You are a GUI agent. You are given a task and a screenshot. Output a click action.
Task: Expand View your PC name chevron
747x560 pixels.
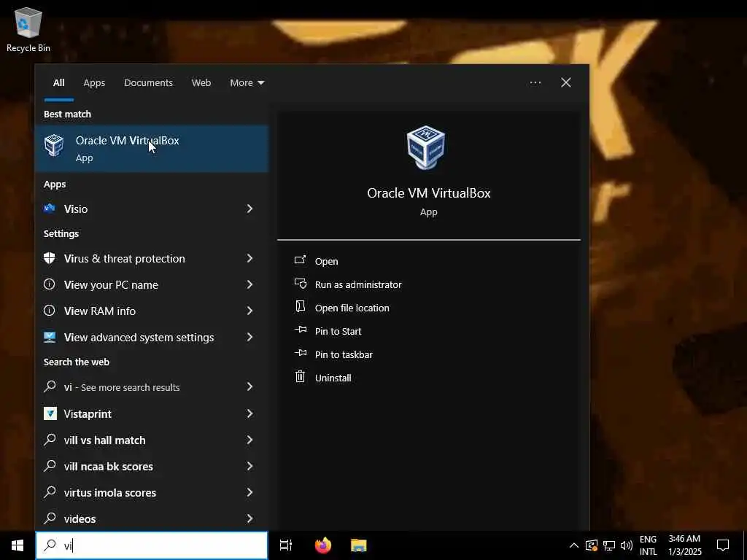point(249,284)
